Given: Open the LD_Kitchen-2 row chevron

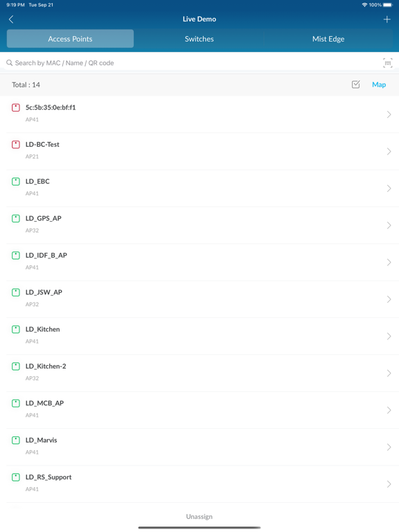Looking at the screenshot, I should click(x=389, y=373).
